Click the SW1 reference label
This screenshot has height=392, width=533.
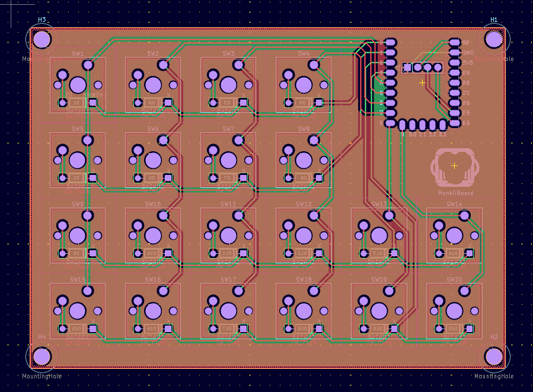[78, 54]
